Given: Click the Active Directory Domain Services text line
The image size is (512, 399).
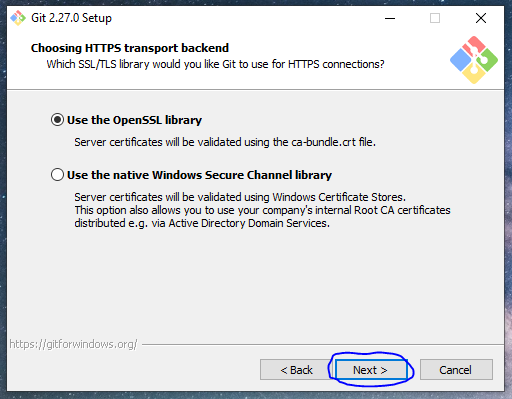Looking at the screenshot, I should [202, 223].
